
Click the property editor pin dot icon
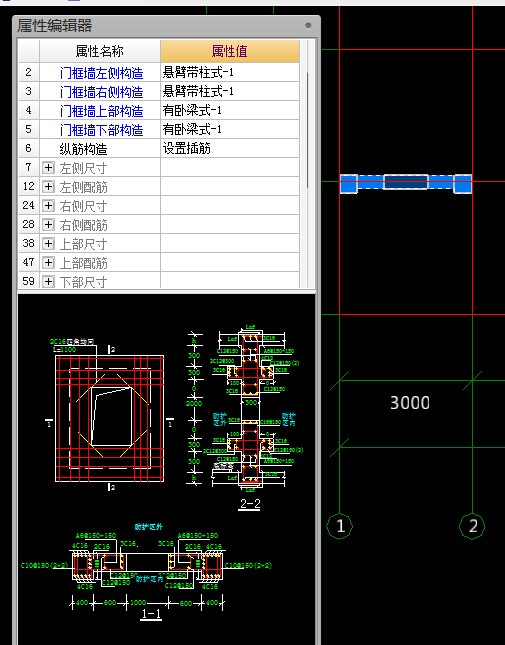coord(308,26)
